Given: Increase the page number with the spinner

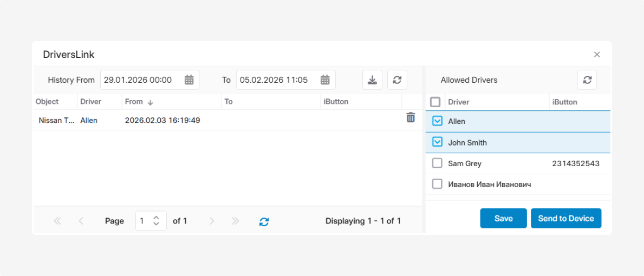Looking at the screenshot, I should 156,218.
